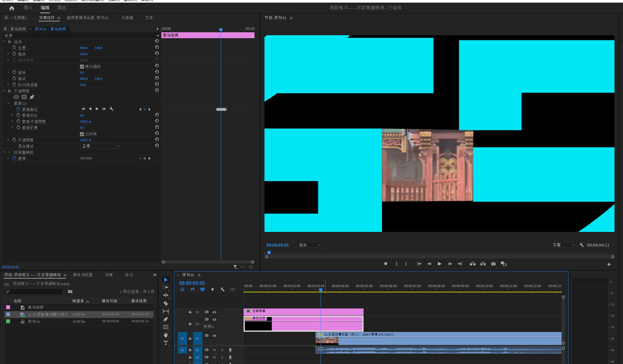Select the Pen tool in the timeline toolbar
Image resolution: width=623 pixels, height=364 pixels.
click(166, 319)
